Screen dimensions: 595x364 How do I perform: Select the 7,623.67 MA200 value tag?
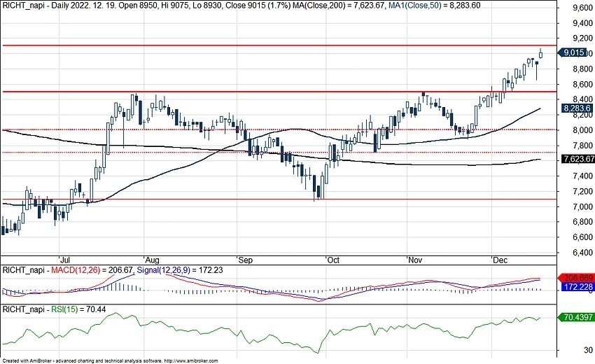(578, 159)
